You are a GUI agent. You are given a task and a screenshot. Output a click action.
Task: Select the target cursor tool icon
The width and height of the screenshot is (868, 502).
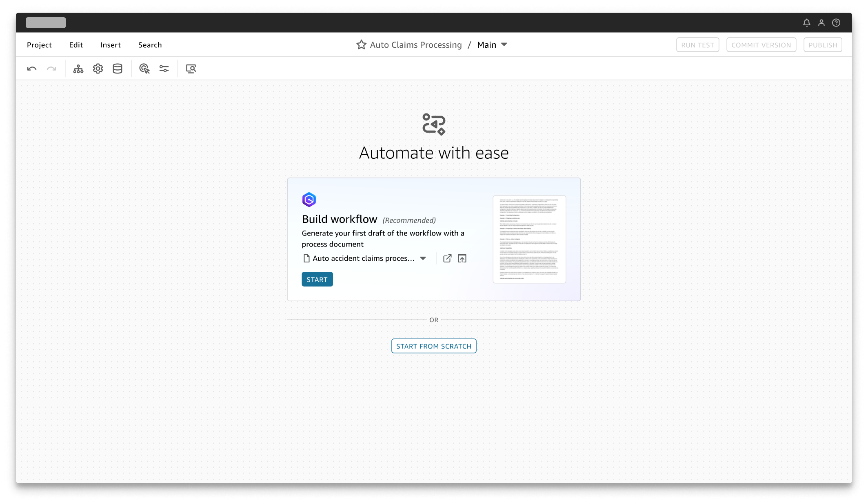[x=144, y=69]
